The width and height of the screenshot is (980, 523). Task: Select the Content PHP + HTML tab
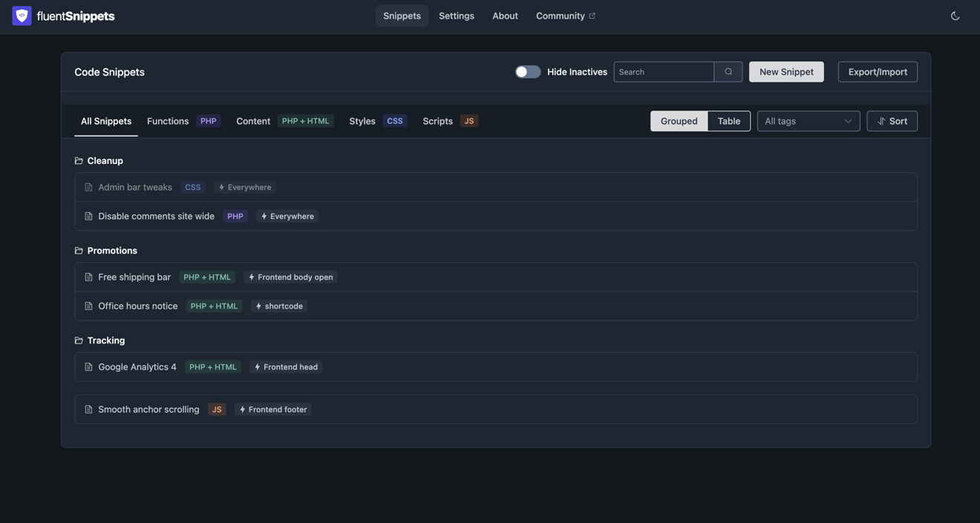pyautogui.click(x=285, y=121)
